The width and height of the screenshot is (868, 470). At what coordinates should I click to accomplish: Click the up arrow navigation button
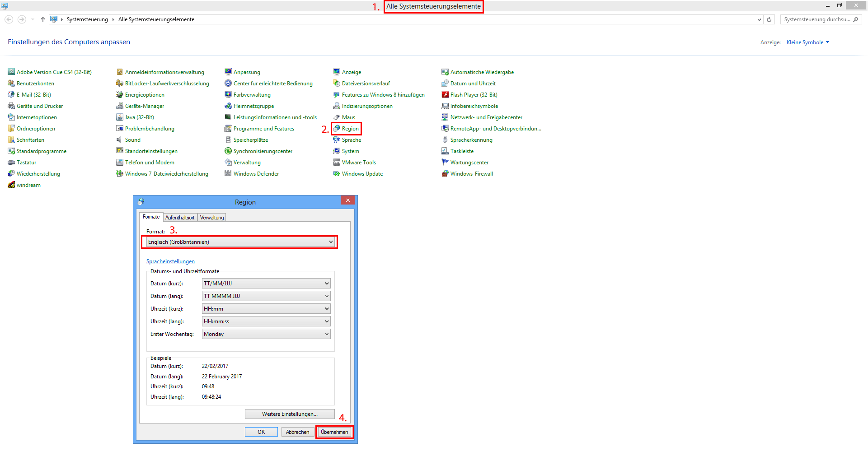tap(43, 19)
